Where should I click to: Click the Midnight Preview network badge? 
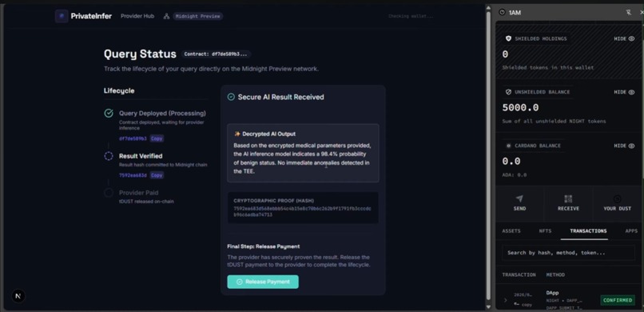(198, 17)
